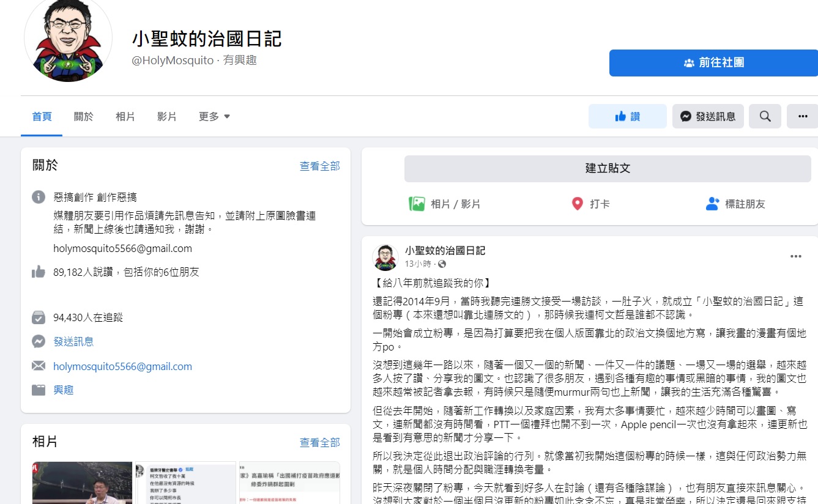Click the red 打卡 location pin icon
The width and height of the screenshot is (818, 504).
(577, 204)
